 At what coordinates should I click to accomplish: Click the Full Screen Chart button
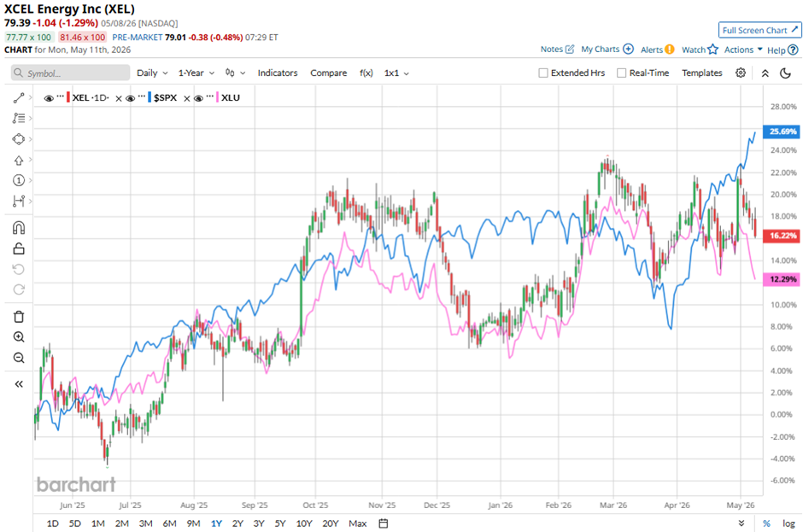point(759,30)
